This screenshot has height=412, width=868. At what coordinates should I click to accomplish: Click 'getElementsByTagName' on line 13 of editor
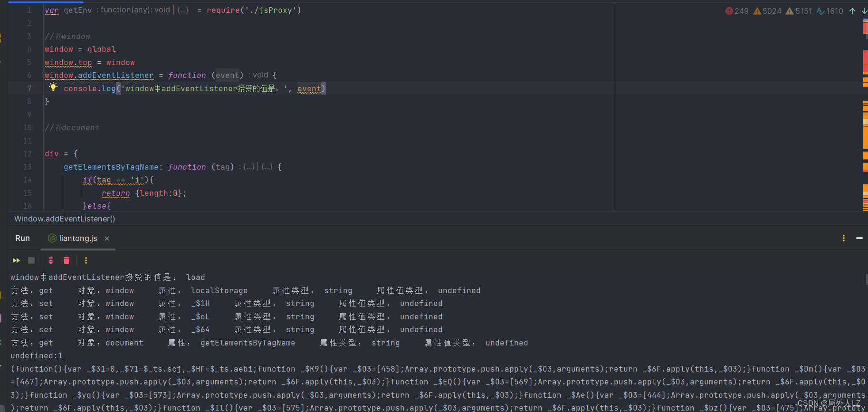tap(111, 167)
